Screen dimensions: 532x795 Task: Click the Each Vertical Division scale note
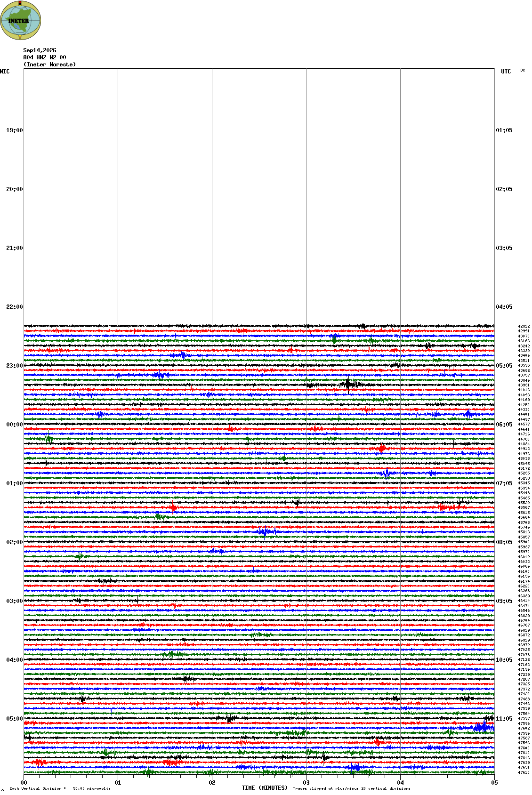point(60,788)
